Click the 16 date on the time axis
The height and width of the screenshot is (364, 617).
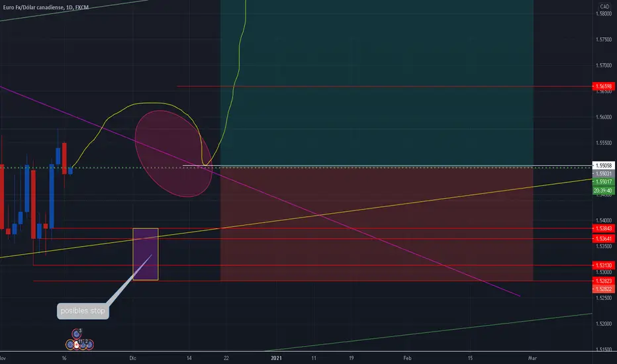[64, 358]
